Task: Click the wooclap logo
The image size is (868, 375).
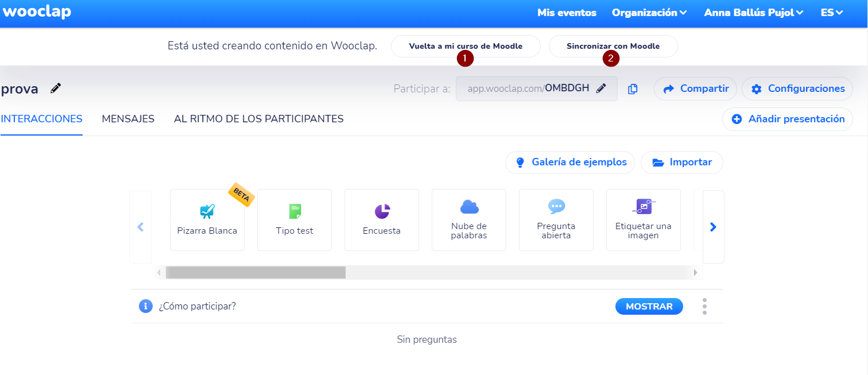Action: [37, 12]
